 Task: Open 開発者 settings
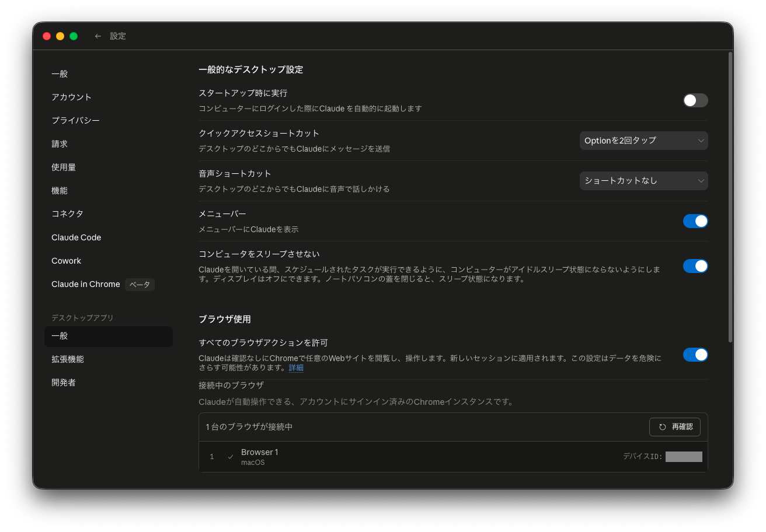click(x=108, y=383)
